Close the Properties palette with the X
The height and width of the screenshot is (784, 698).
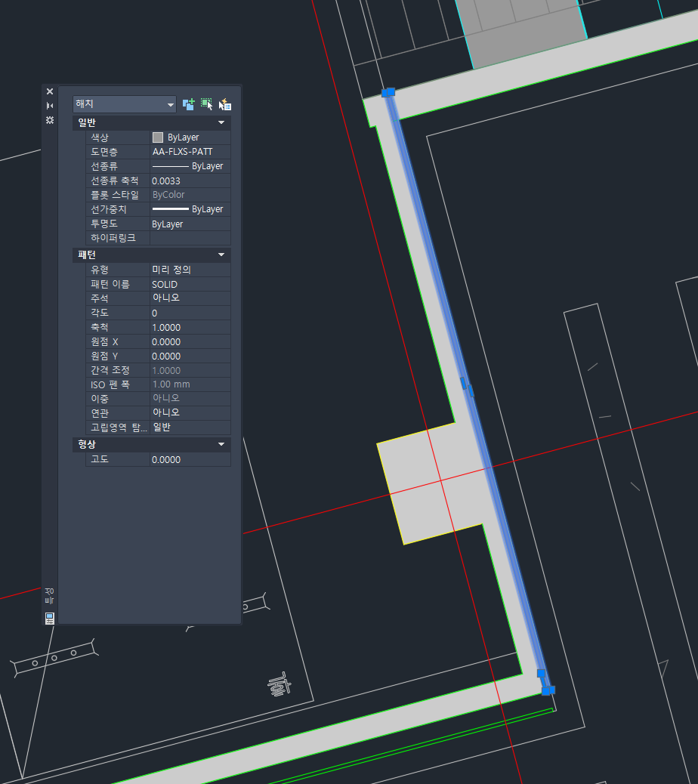(50, 91)
